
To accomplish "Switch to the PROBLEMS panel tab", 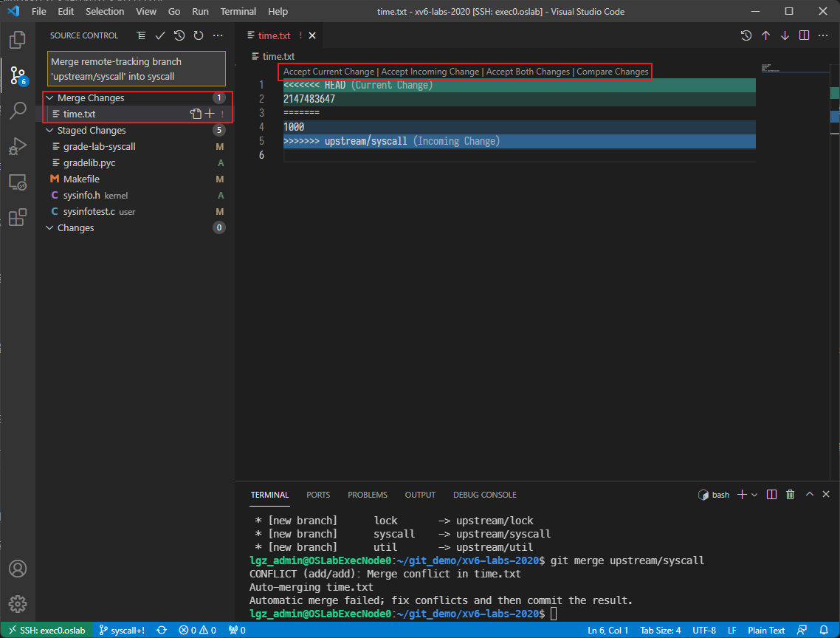I will click(x=368, y=495).
